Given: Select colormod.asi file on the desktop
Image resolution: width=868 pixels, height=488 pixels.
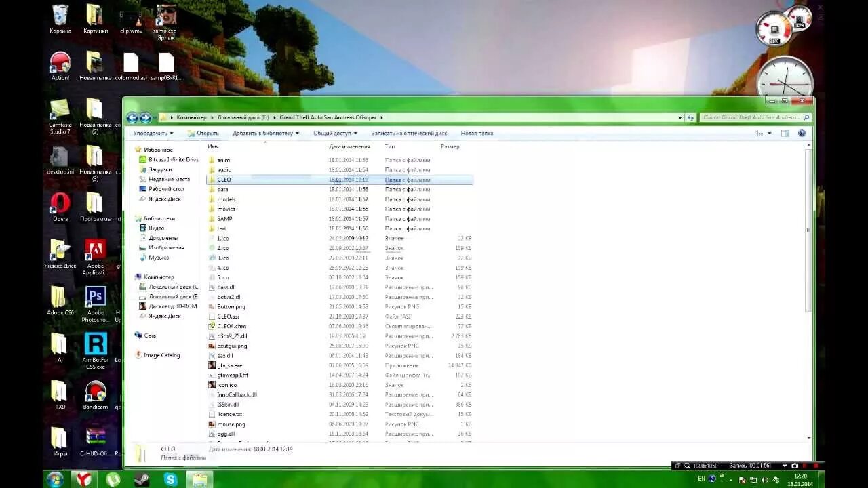Looking at the screenshot, I should [x=131, y=66].
